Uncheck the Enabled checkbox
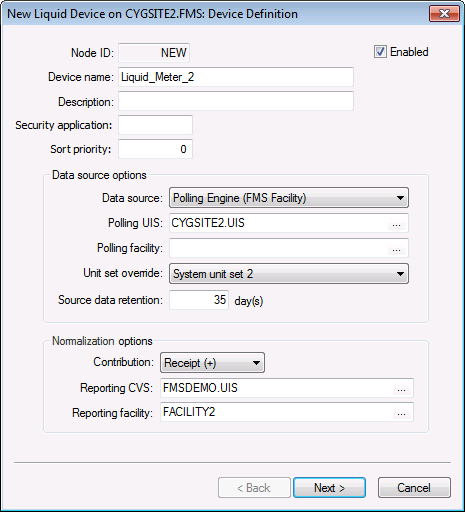The image size is (465, 512). coord(380,52)
